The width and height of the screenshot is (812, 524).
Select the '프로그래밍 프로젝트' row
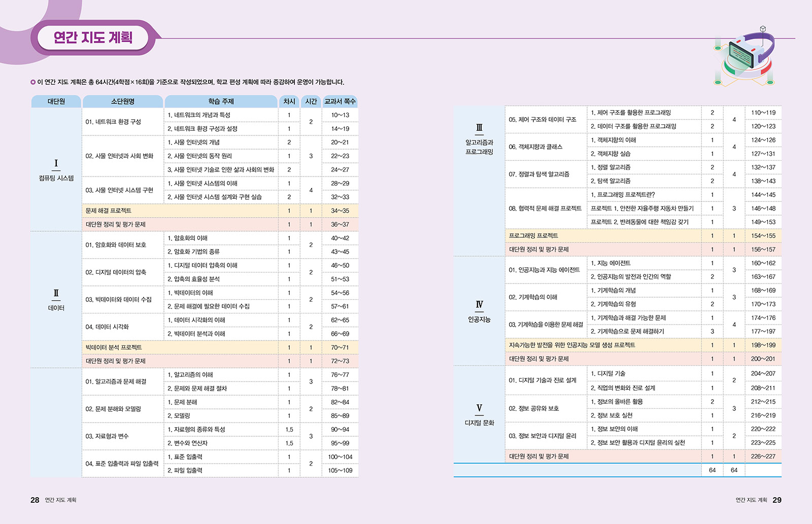click(x=643, y=236)
